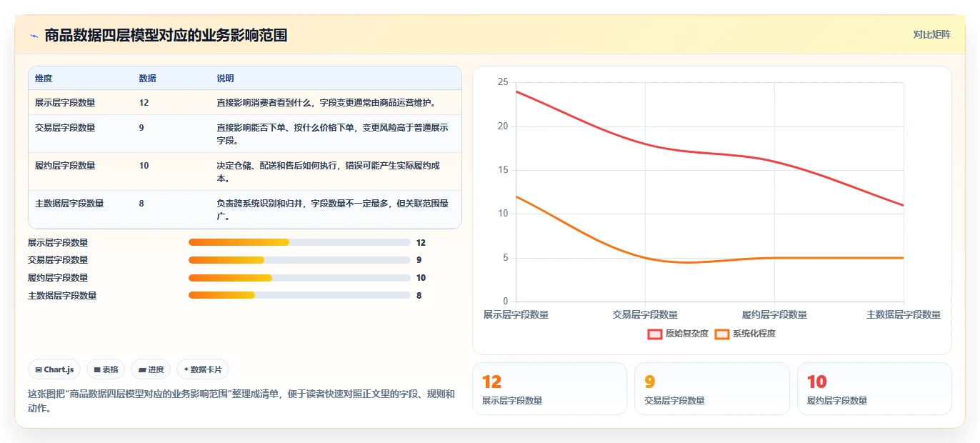Click the description starting 决定仓储、配送和售后
This screenshot has height=443, width=980.
(329, 172)
